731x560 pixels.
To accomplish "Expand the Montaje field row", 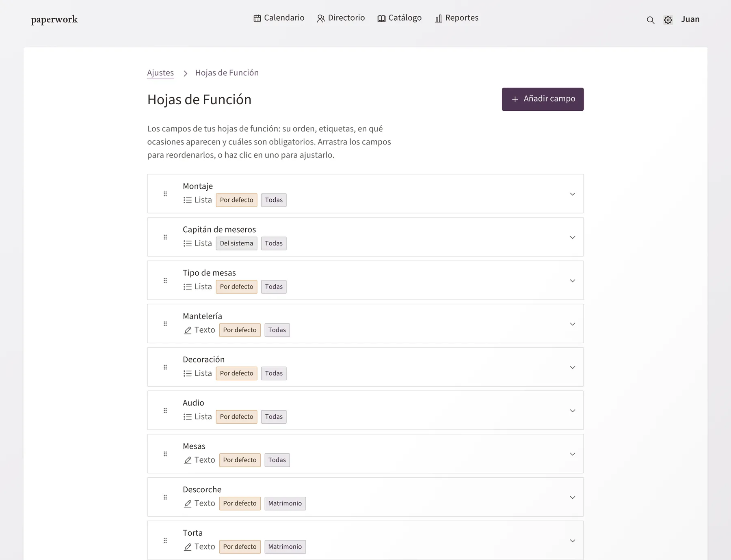I will pos(573,194).
